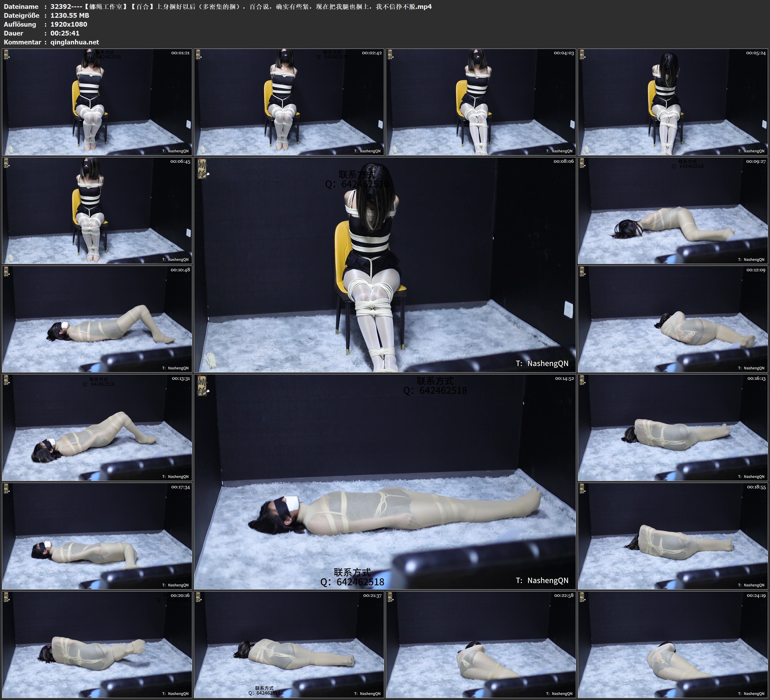Open the large 00:14:52 preview frame
The image size is (770, 700).
[385, 482]
